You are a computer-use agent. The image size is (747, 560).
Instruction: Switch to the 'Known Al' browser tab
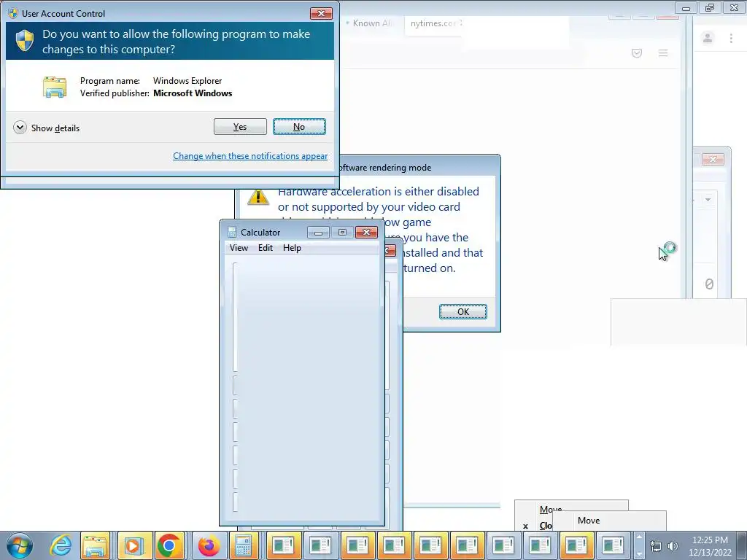coord(368,23)
